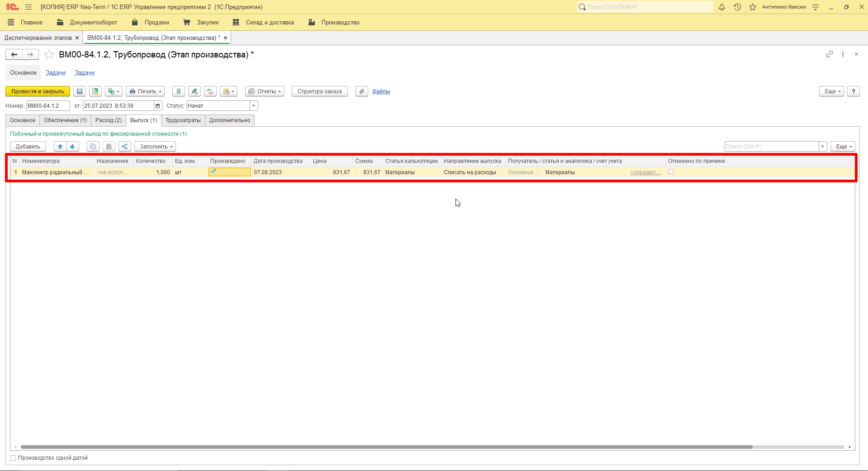
Task: Open the Файлы link
Action: 381,91
